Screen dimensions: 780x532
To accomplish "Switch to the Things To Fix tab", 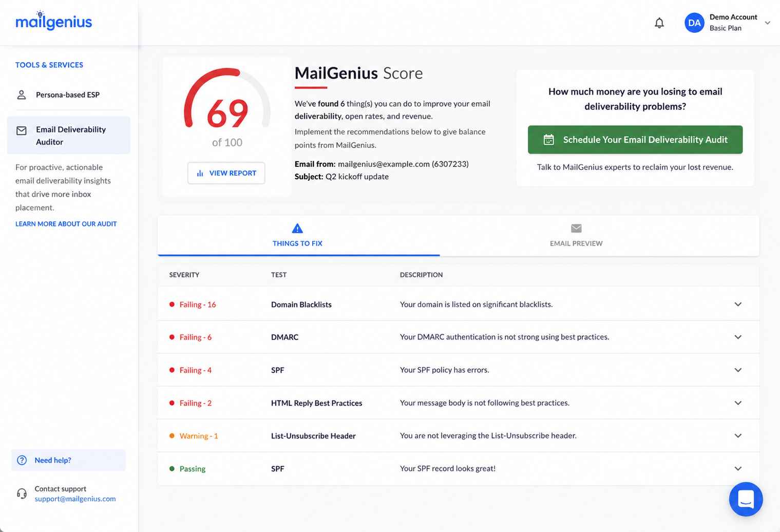I will tap(298, 235).
